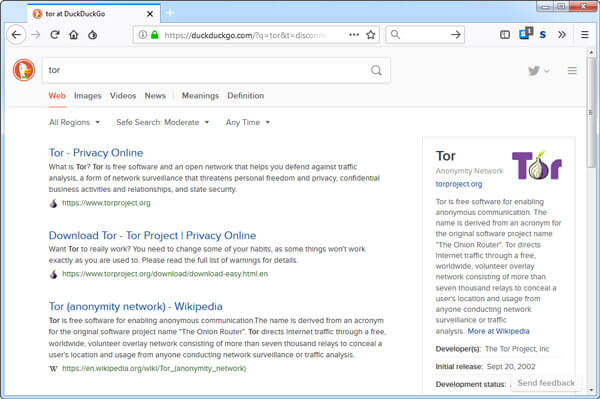Expand Safe Search: Moderate dropdown
600x399 pixels.
click(163, 122)
